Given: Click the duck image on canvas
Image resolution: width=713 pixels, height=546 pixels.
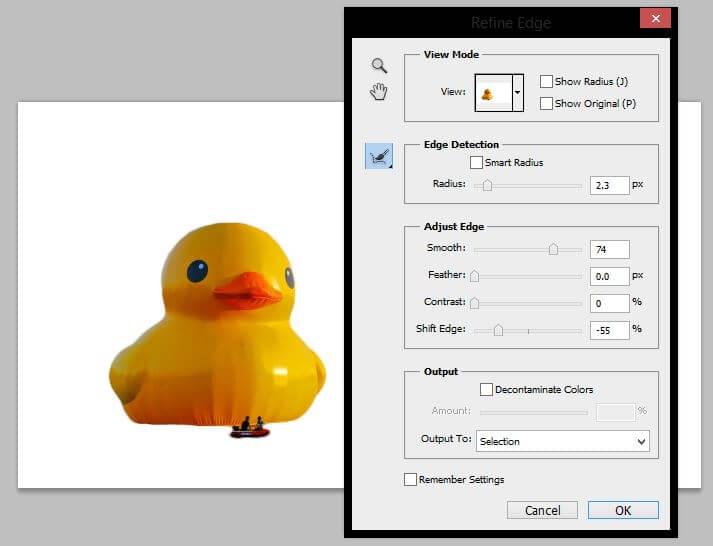Looking at the screenshot, I should (217, 329).
